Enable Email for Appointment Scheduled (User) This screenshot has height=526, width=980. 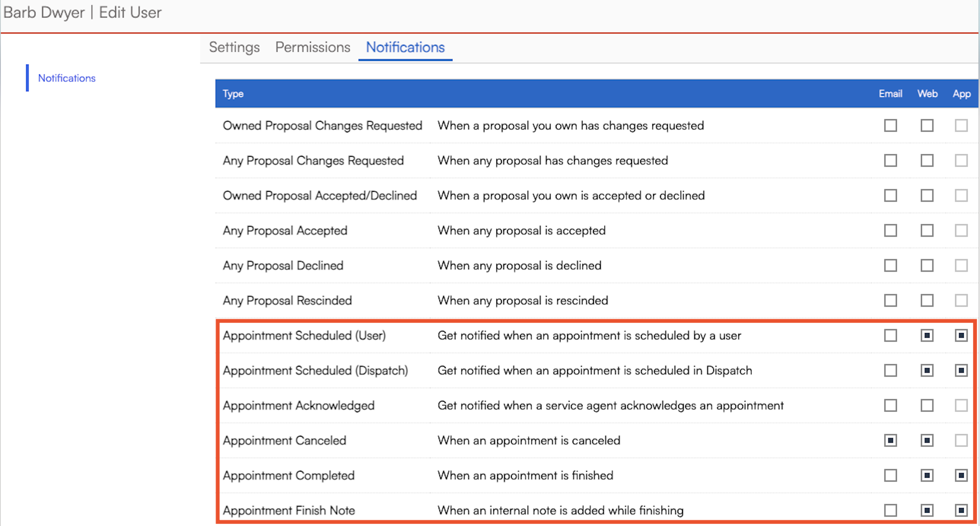tap(890, 335)
